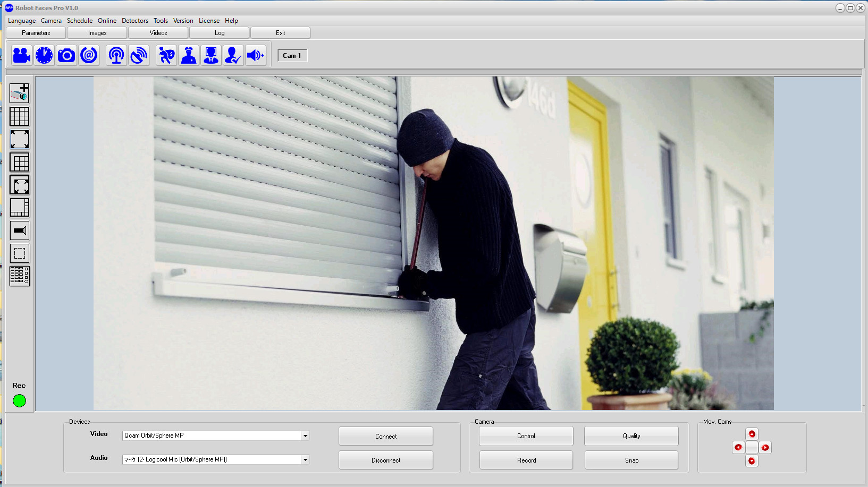Open the Videos button

(158, 33)
